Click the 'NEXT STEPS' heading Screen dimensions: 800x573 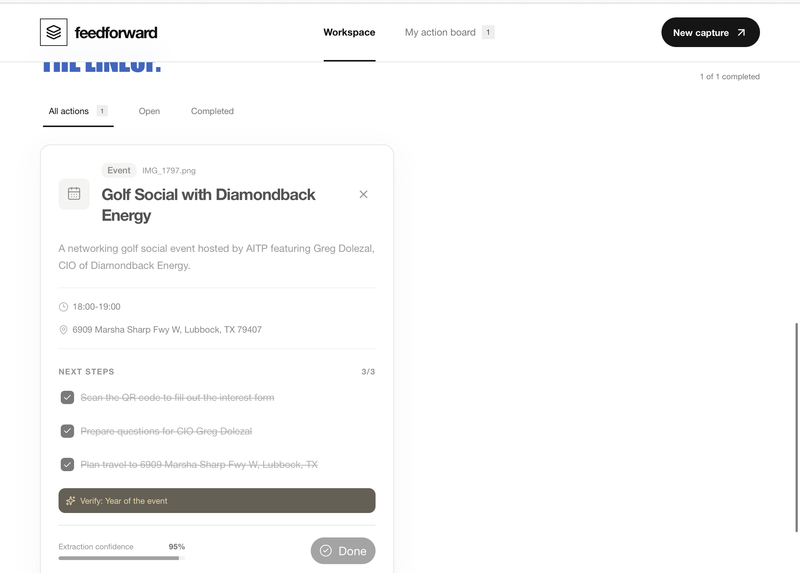[86, 371]
